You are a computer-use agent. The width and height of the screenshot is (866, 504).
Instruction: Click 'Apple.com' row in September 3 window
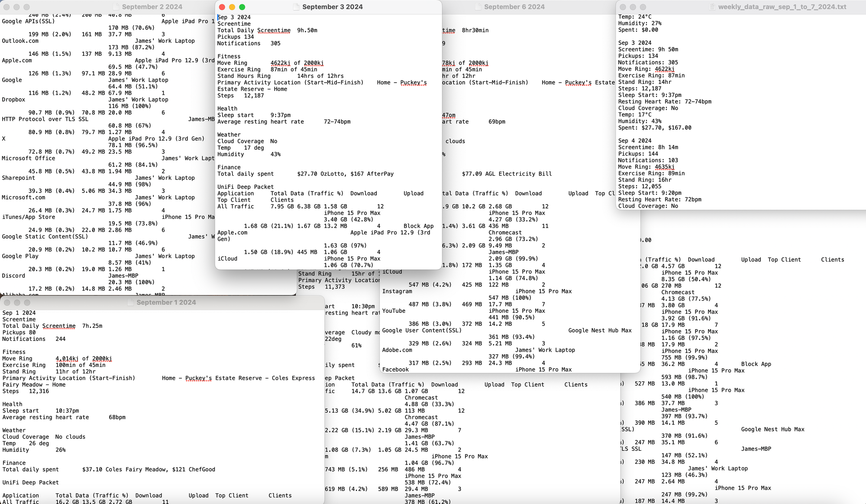(233, 232)
